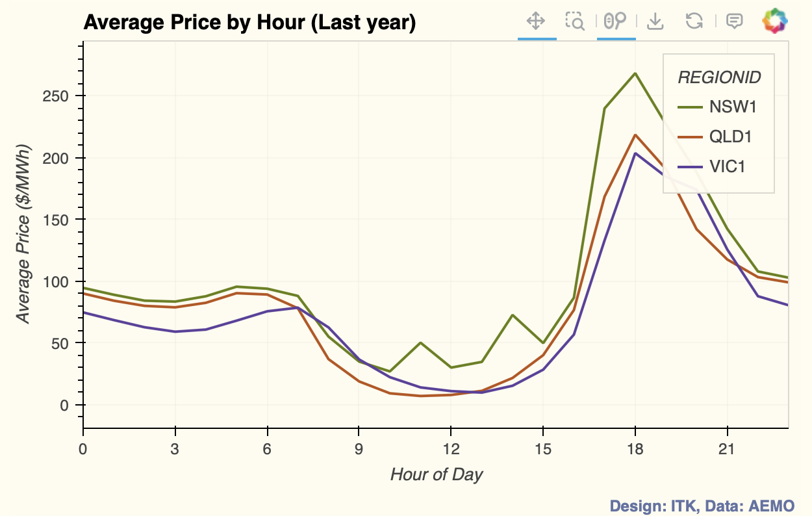Viewport: 812px width, 516px height.
Task: Select the Box Zoom tool
Action: pyautogui.click(x=575, y=21)
